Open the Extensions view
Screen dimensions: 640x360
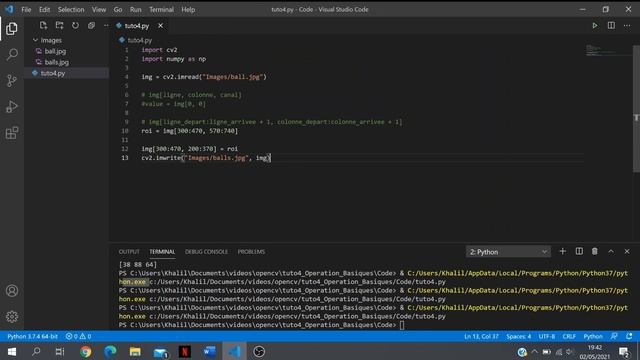(12, 133)
